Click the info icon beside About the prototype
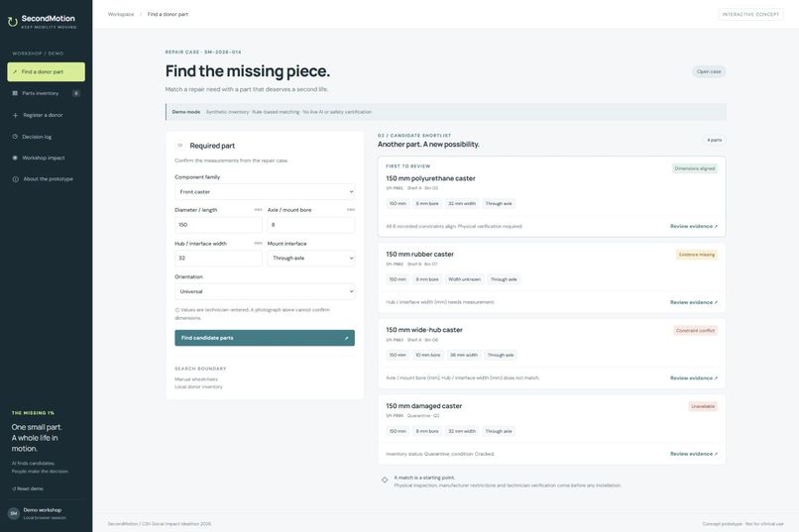799x532 pixels. [15, 179]
